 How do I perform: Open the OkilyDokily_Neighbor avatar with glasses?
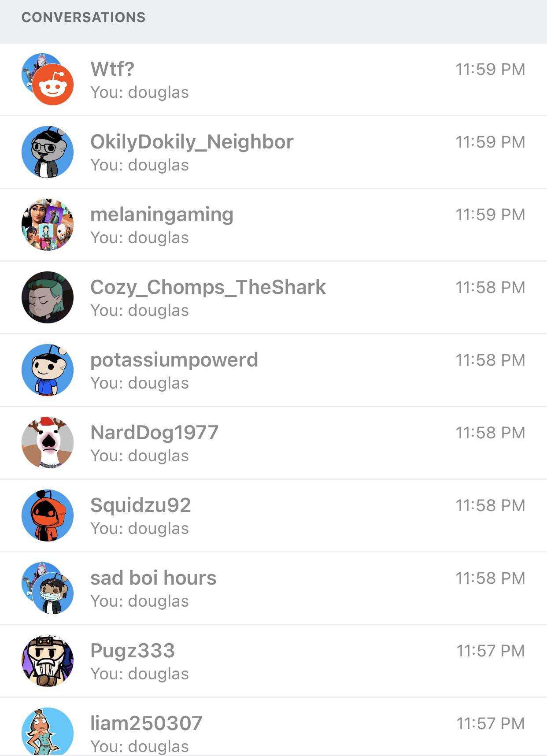tap(48, 152)
